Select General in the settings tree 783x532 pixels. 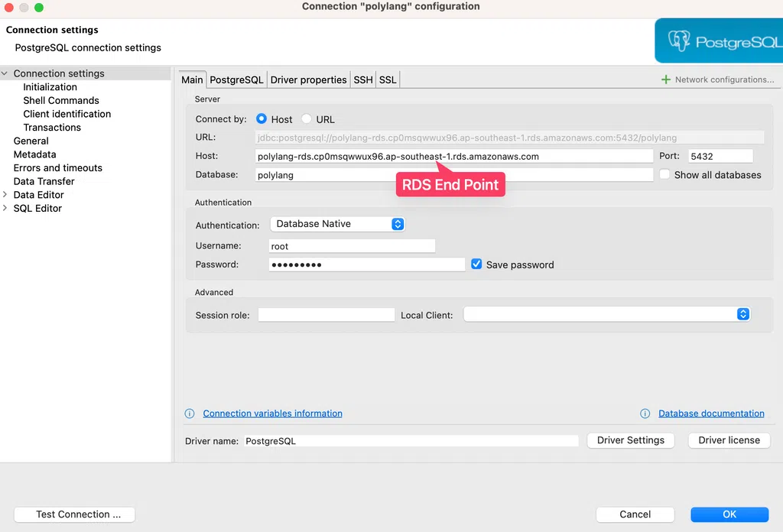pyautogui.click(x=31, y=141)
